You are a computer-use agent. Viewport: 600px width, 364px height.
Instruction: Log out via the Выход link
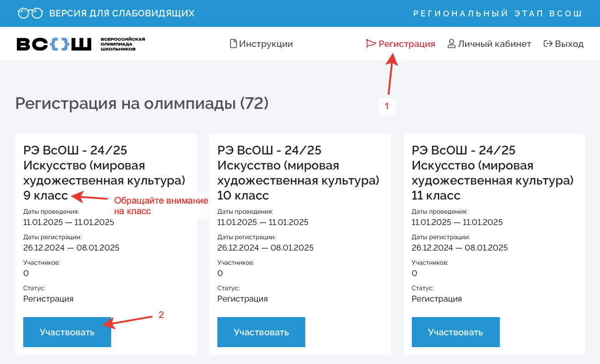[569, 44]
